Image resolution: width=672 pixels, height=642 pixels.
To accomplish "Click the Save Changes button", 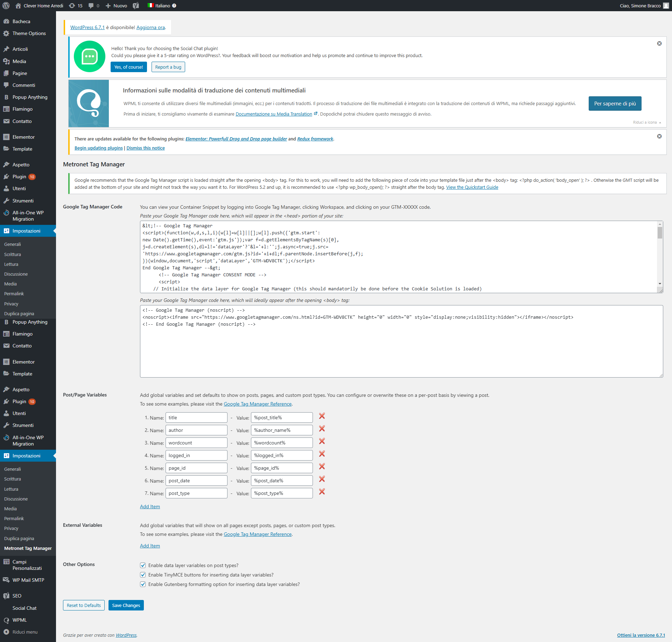I will (x=126, y=605).
